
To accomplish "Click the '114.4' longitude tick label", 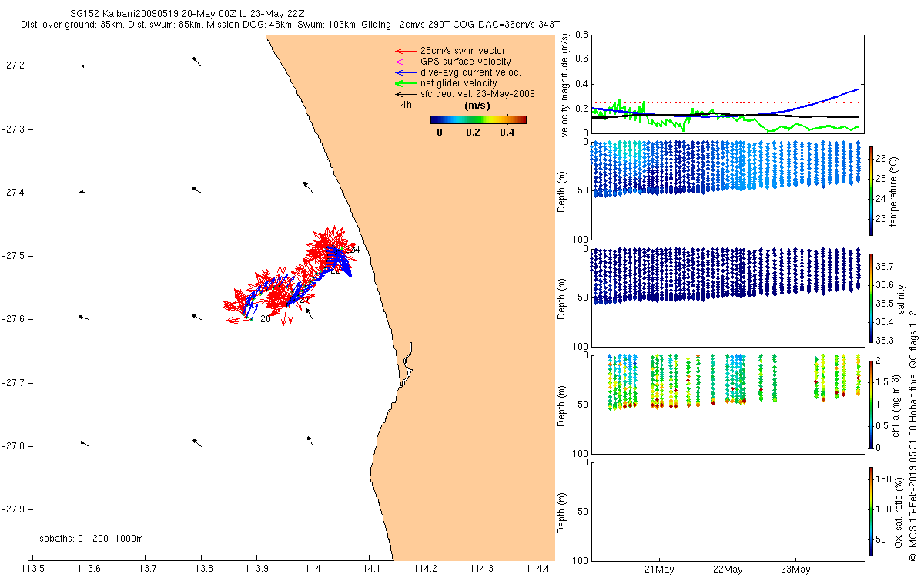I will (x=537, y=569).
